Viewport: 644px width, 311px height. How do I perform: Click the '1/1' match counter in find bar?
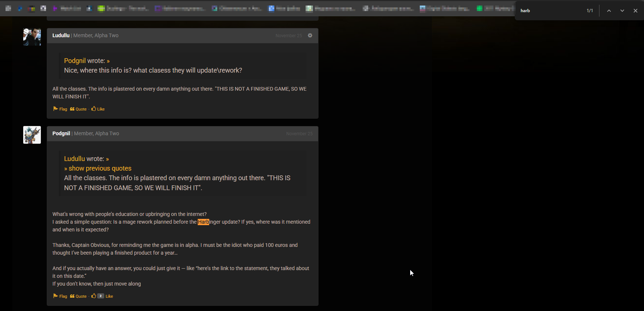(590, 11)
